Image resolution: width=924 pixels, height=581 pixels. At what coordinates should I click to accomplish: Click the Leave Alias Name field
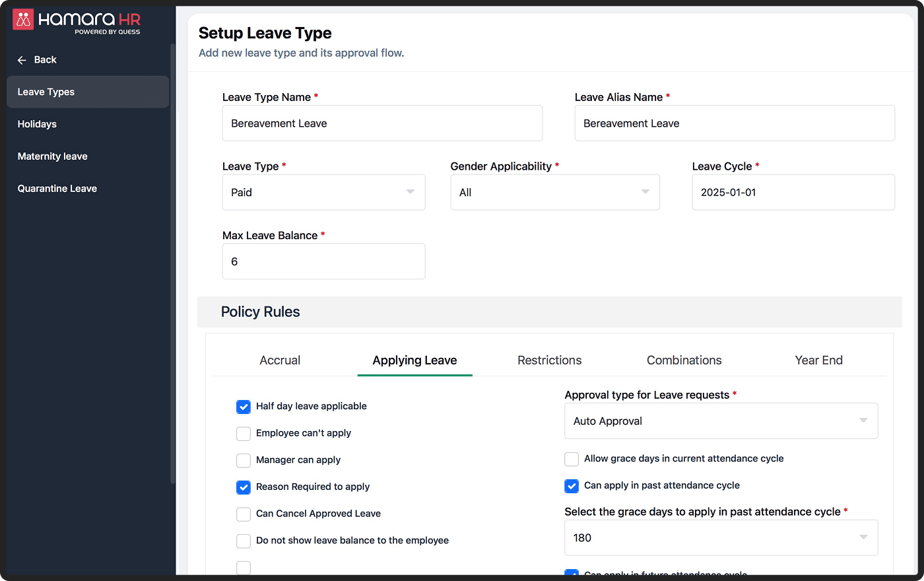coord(735,123)
